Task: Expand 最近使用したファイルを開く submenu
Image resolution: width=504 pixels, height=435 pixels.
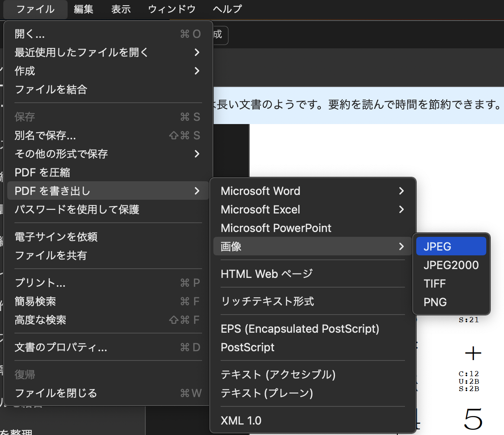Action: (x=108, y=52)
